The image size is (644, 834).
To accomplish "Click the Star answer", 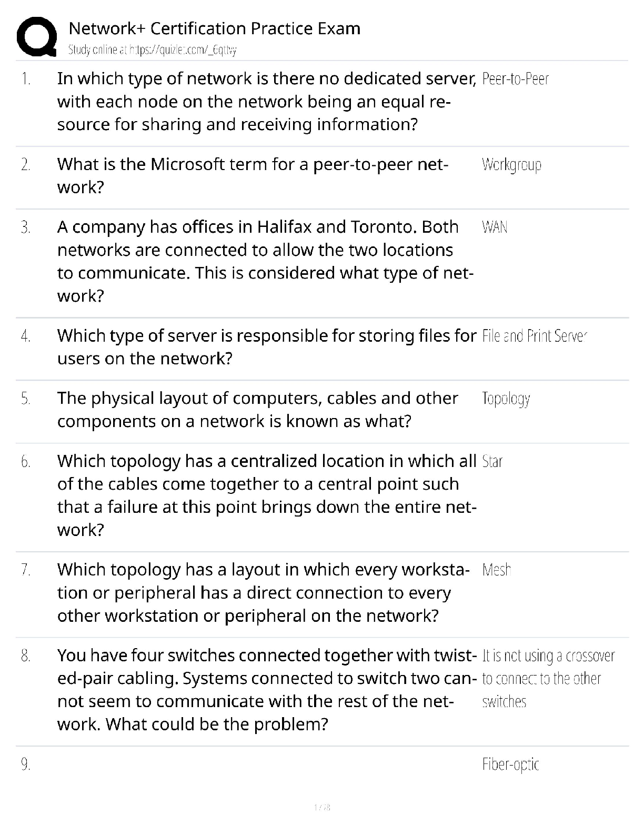I will (492, 462).
